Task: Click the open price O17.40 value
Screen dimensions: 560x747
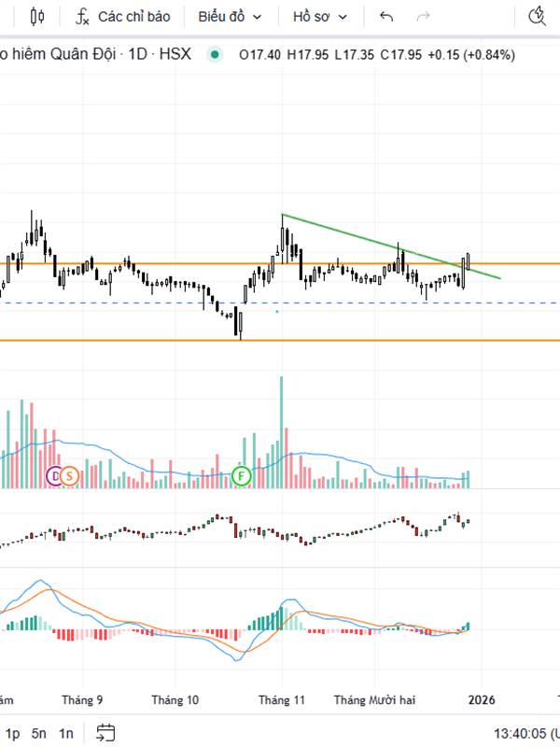Action: click(259, 55)
